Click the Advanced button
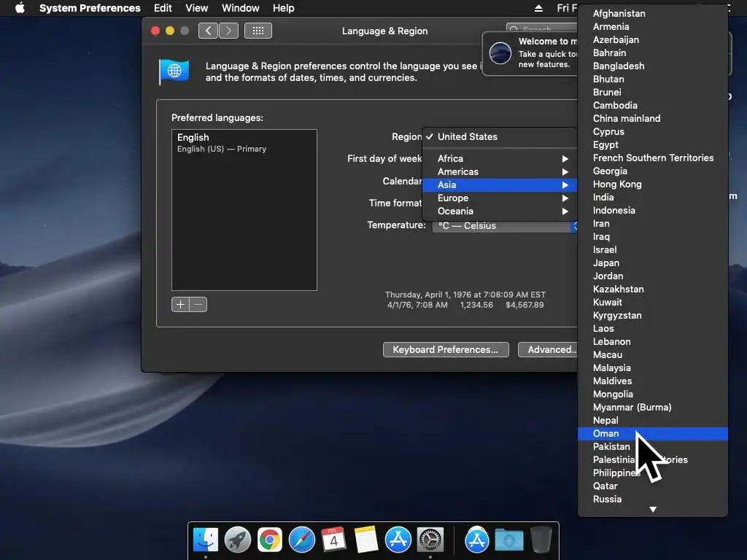Image resolution: width=747 pixels, height=560 pixels. 548,350
